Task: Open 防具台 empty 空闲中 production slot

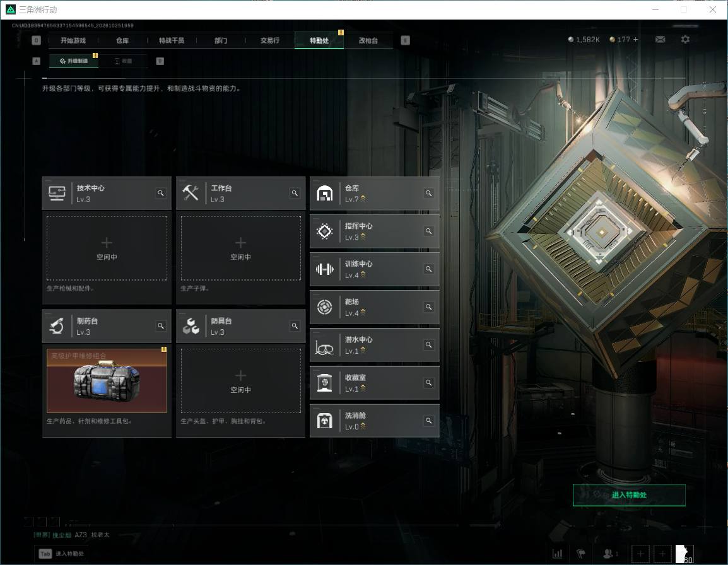Action: (x=240, y=381)
